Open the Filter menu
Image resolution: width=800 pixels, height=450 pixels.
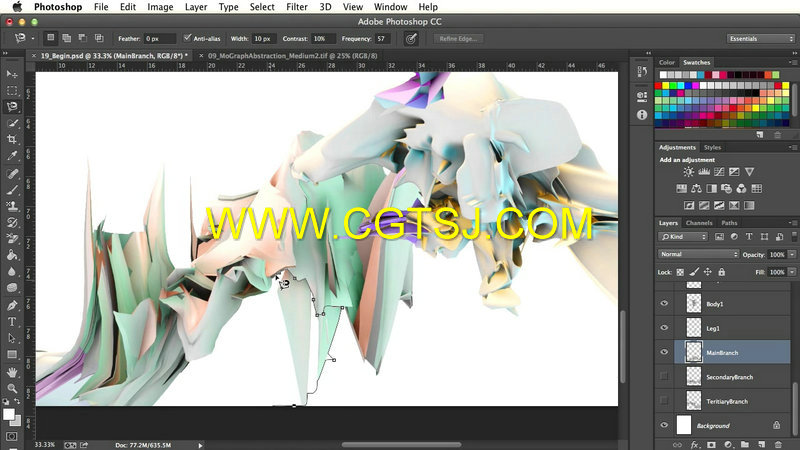pyautogui.click(x=296, y=7)
